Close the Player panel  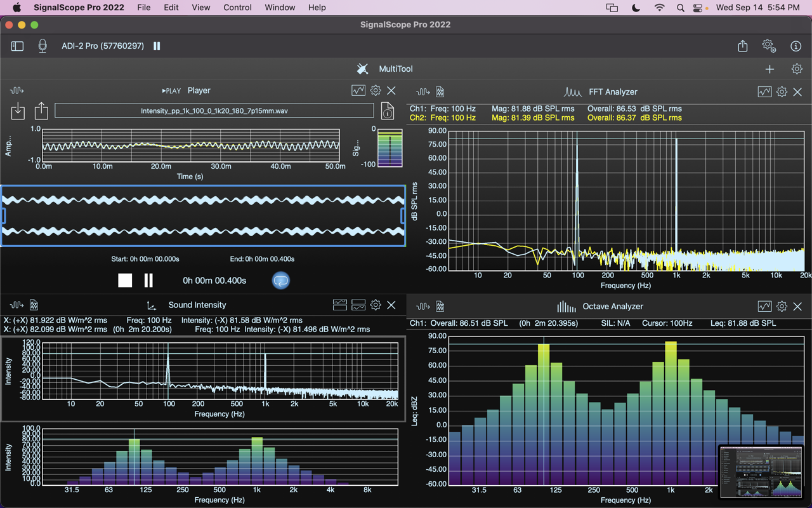(x=391, y=91)
